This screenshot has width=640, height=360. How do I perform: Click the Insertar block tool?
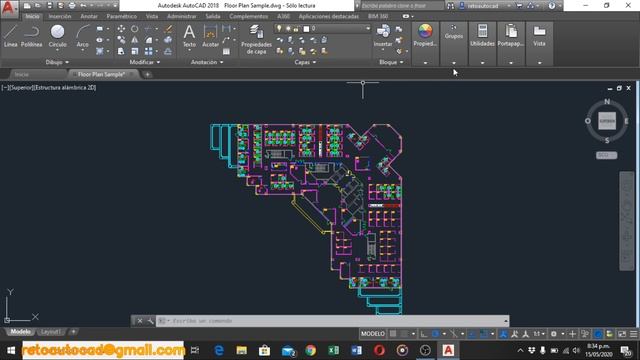383,36
